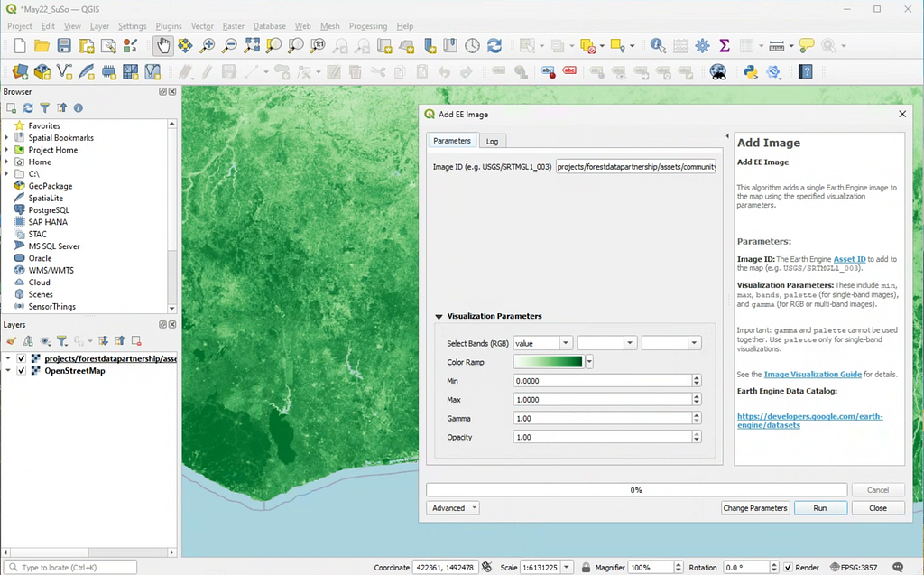Click the Zoom In magnifier tool

coord(208,45)
